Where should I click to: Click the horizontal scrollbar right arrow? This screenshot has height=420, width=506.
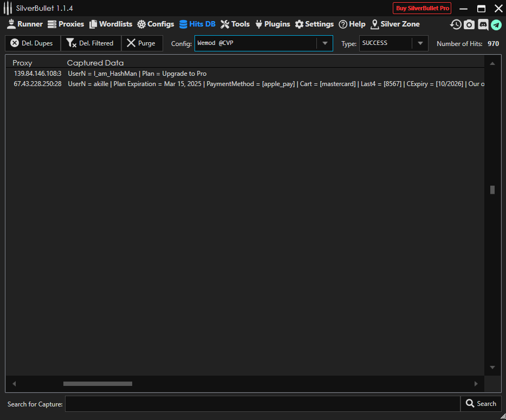tap(476, 384)
